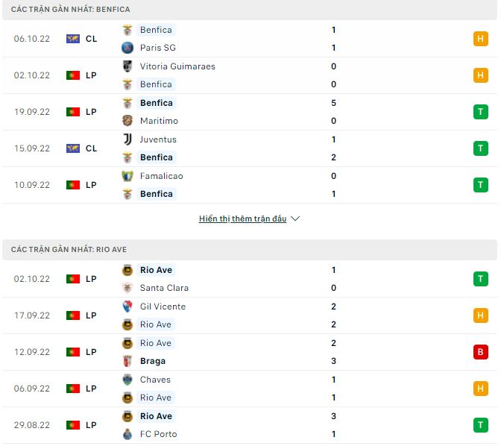Viewport: 504px width, 446px height.
Task: Click the Santa Clara team logo
Action: [127, 288]
